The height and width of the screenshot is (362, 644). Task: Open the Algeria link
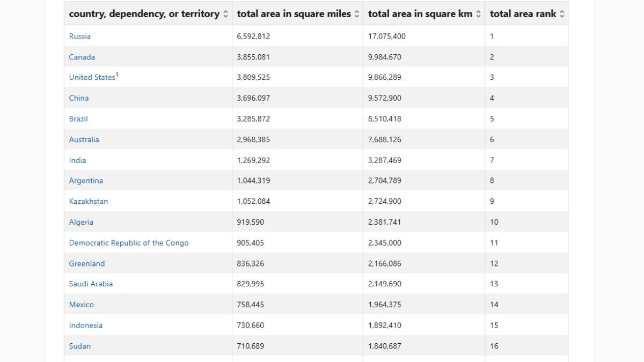(81, 222)
